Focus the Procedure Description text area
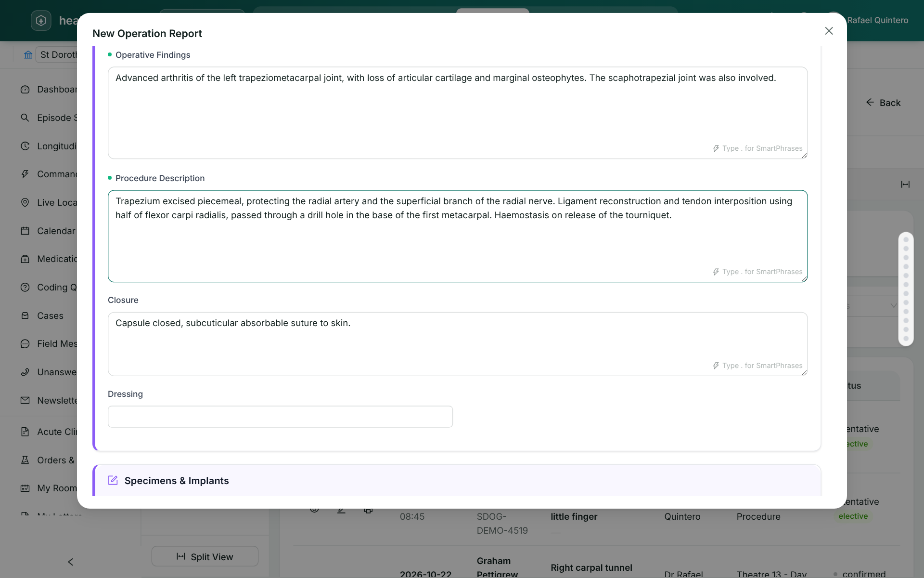The image size is (924, 578). tap(458, 236)
